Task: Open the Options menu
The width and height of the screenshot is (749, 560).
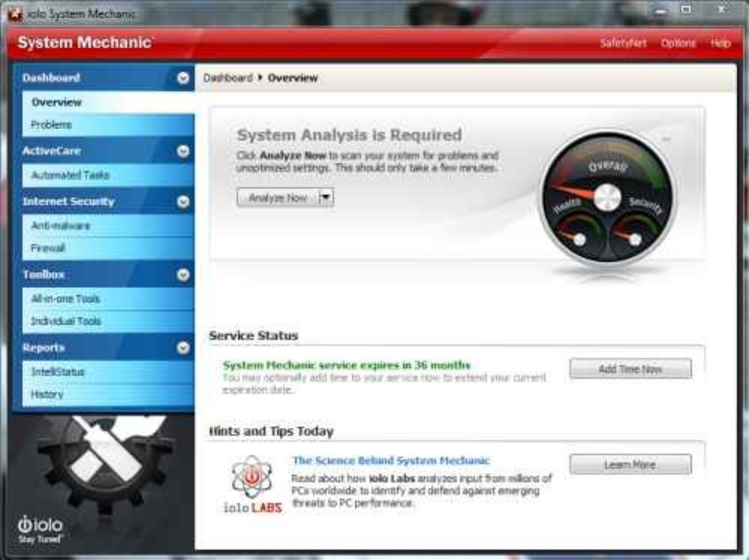Action: tap(679, 43)
